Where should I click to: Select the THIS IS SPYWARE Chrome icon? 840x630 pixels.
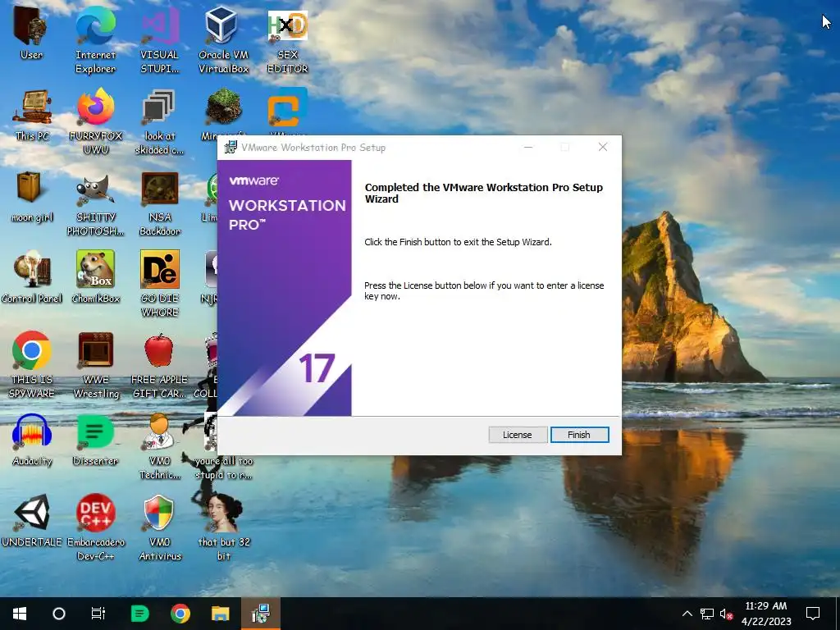[x=32, y=366]
